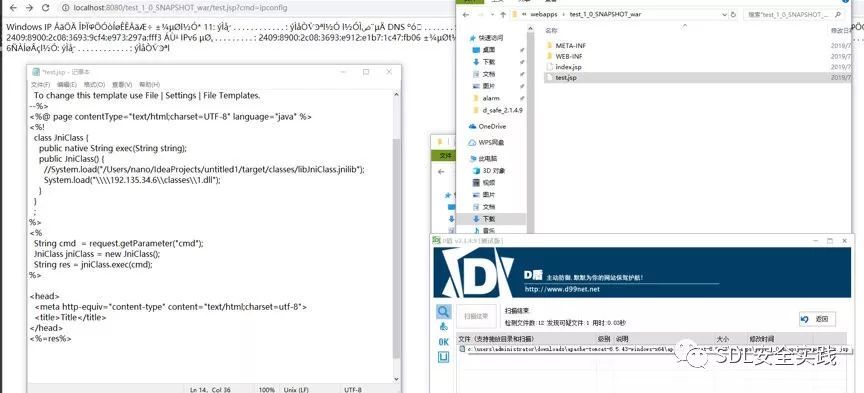Click the WEB-INF folder icon
Image resolution: width=864 pixels, height=393 pixels.
[x=549, y=56]
